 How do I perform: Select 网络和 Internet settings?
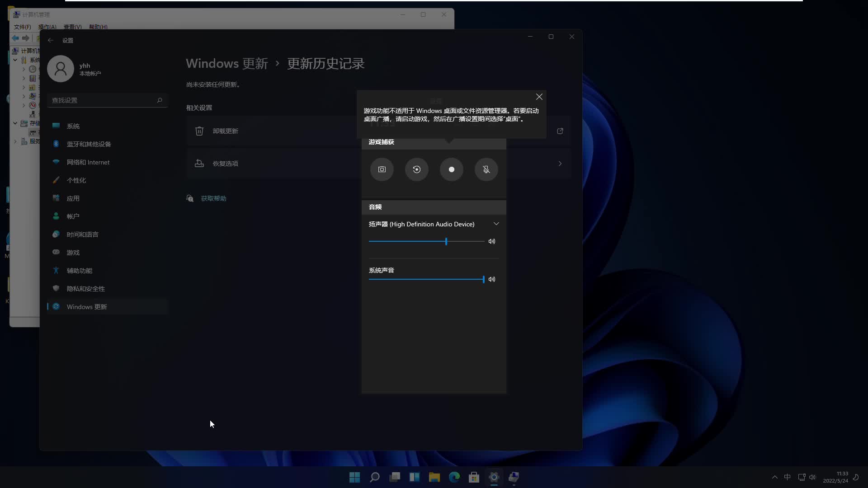[x=88, y=162]
